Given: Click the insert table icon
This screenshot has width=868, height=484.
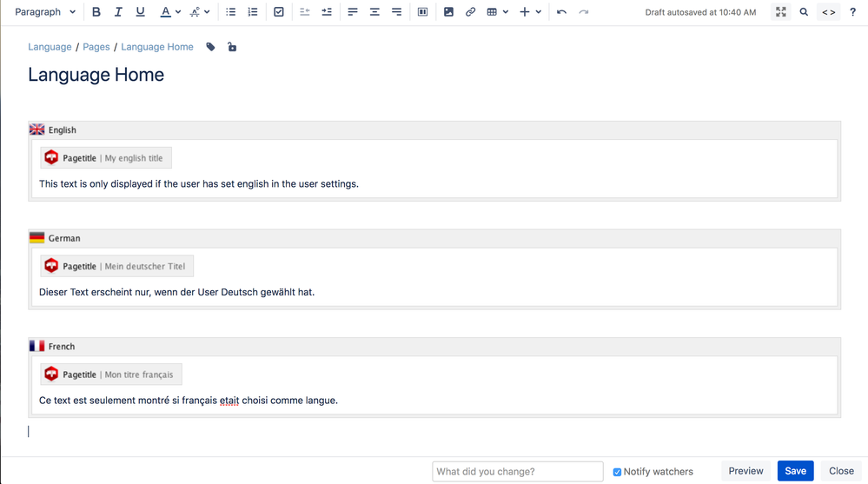Looking at the screenshot, I should (x=492, y=11).
